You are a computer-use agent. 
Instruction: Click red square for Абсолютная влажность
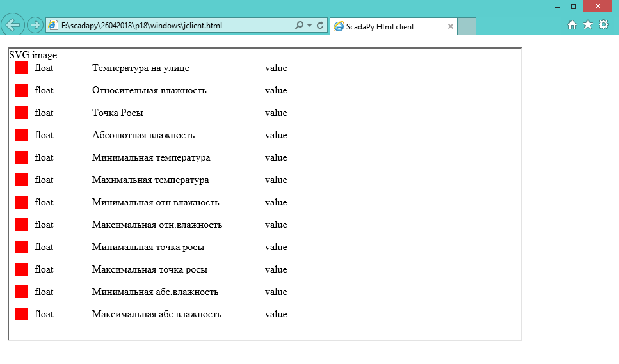[22, 135]
